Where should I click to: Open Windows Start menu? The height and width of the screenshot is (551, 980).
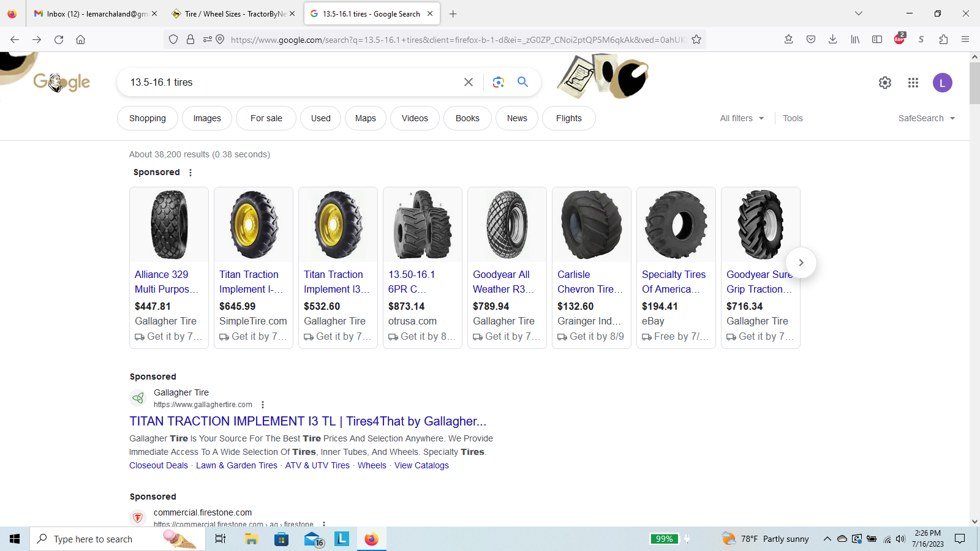(15, 539)
